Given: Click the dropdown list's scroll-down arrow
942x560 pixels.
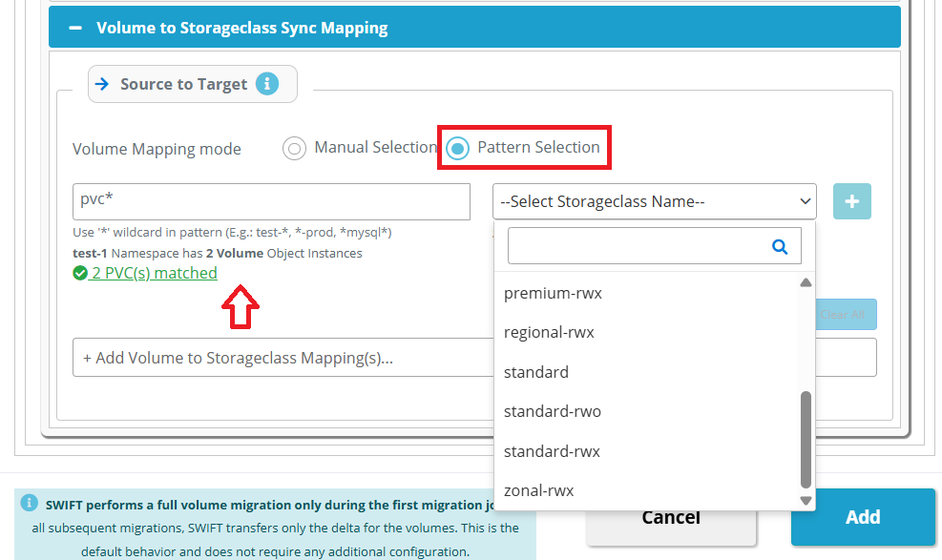Looking at the screenshot, I should (x=806, y=501).
